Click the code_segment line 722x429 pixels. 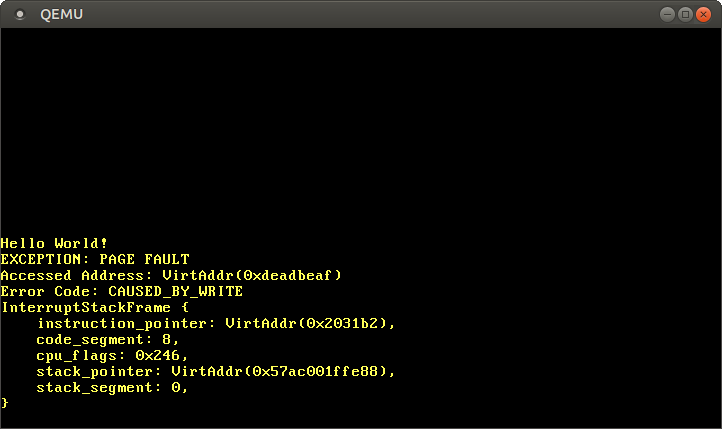coord(108,339)
